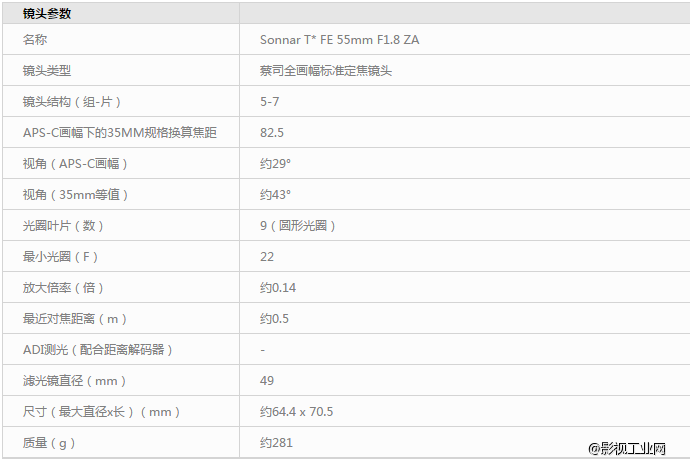Click the 9（圆形光圈）aperture blades value
690x461 pixels.
(x=298, y=226)
